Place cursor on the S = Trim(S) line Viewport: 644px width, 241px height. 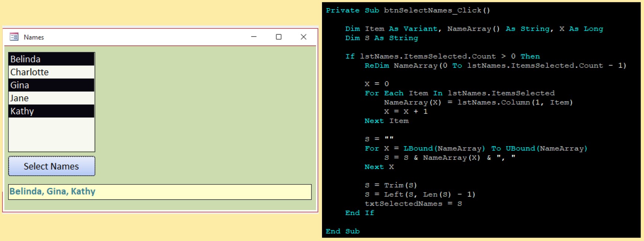click(391, 185)
